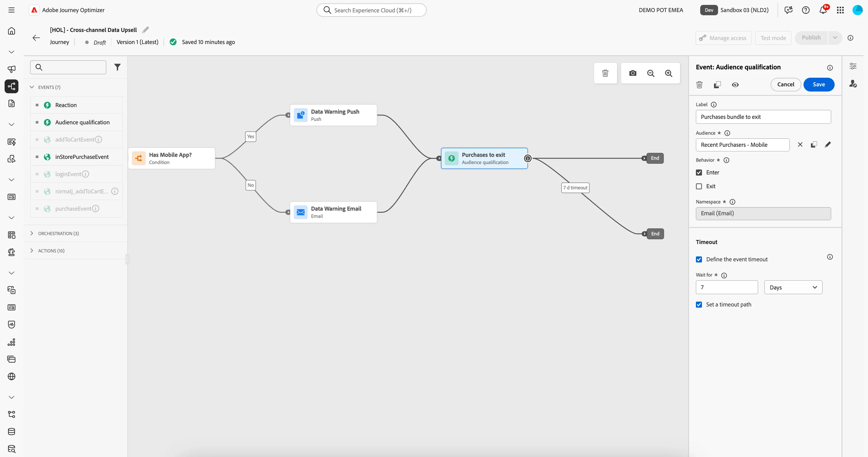Click the info badge on Purchases to exit node
The width and height of the screenshot is (868, 457).
(528, 158)
